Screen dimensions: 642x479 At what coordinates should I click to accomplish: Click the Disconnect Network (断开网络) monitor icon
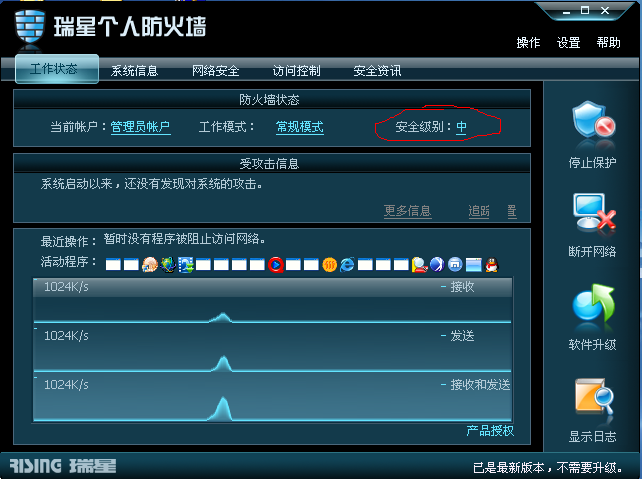coord(594,212)
